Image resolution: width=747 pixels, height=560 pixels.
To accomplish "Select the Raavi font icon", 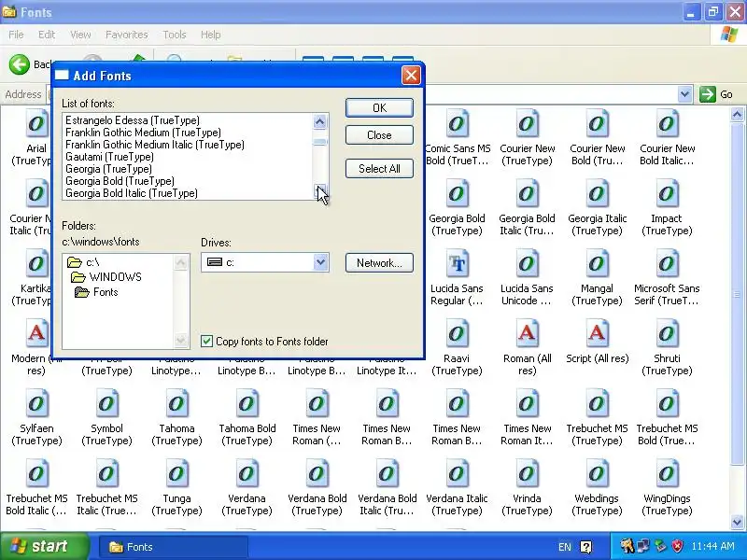I will [457, 334].
